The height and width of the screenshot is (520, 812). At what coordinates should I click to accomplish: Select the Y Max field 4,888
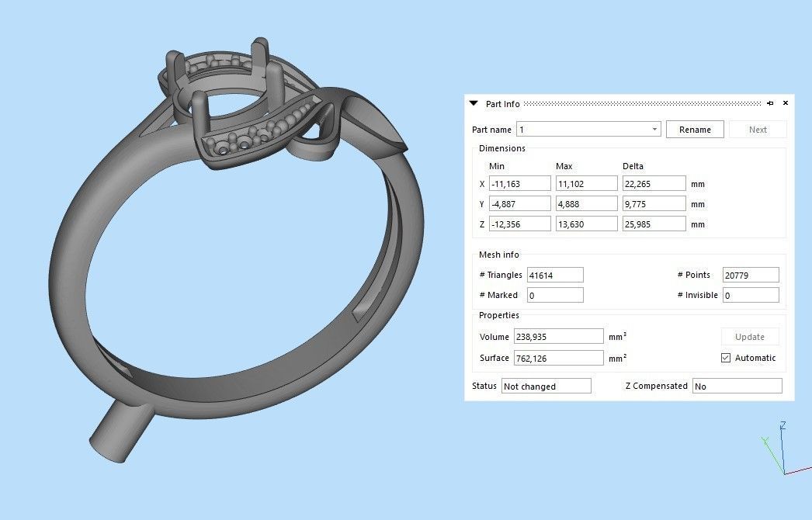[587, 203]
